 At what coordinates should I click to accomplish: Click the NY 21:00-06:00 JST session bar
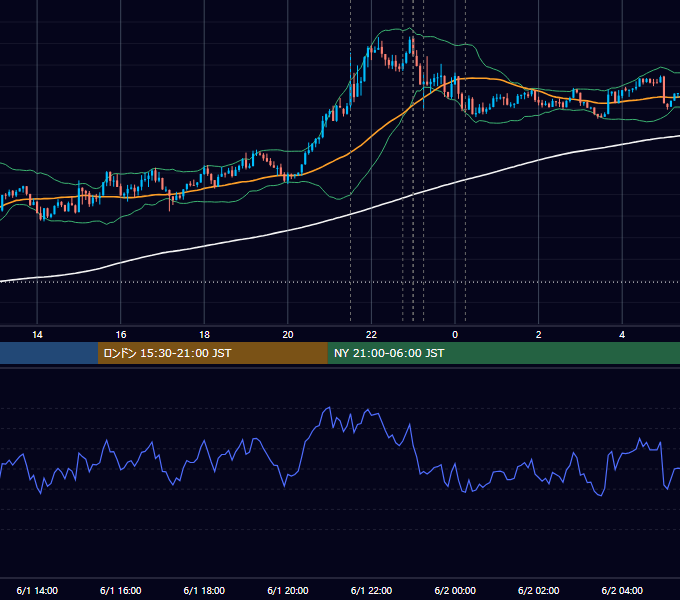[x=503, y=353]
